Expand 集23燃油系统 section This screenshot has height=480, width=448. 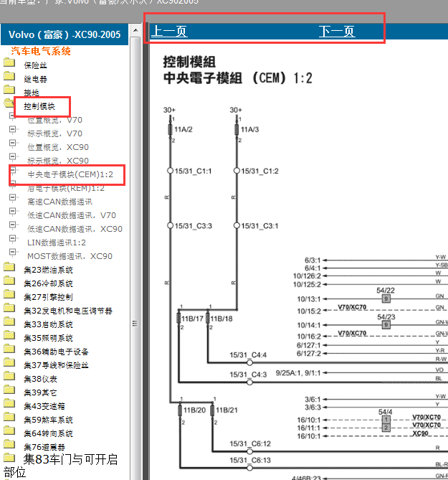point(48,270)
